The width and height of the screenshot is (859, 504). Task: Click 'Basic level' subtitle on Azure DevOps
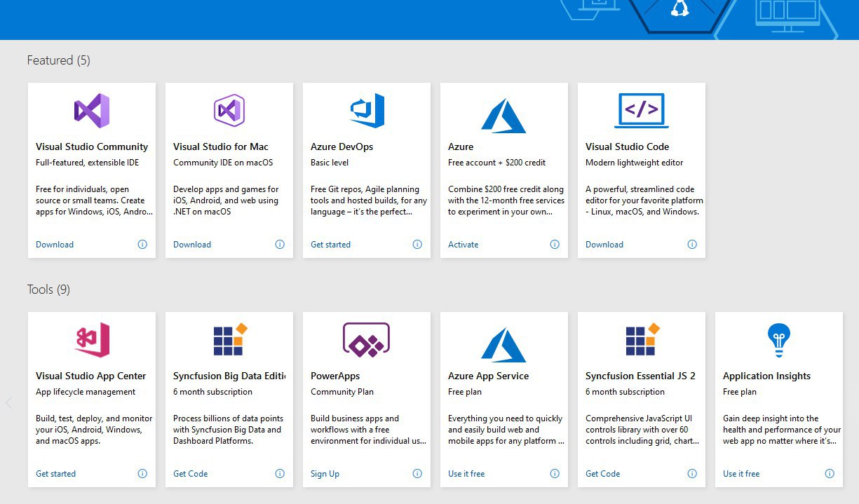330,163
